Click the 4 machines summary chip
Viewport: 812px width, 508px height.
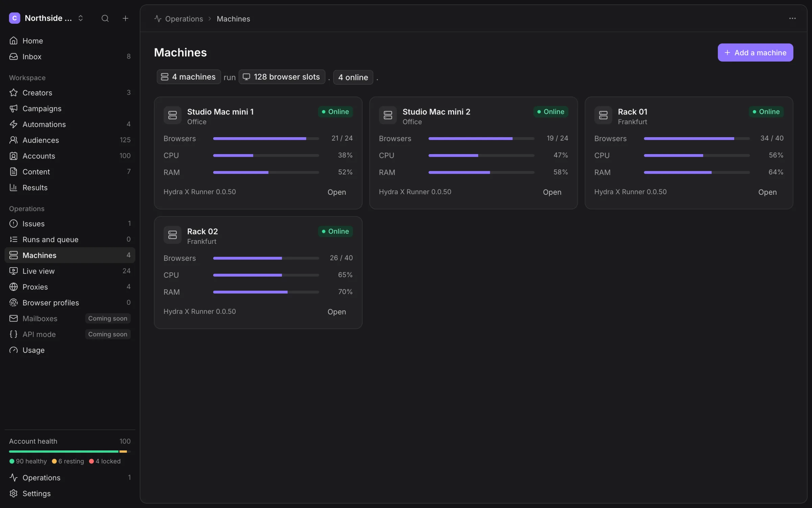coord(188,77)
